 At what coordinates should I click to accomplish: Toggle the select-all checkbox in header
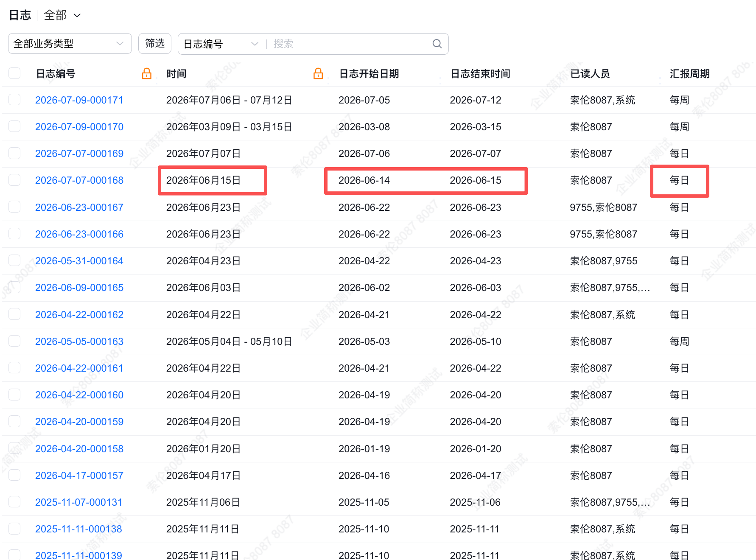[14, 73]
